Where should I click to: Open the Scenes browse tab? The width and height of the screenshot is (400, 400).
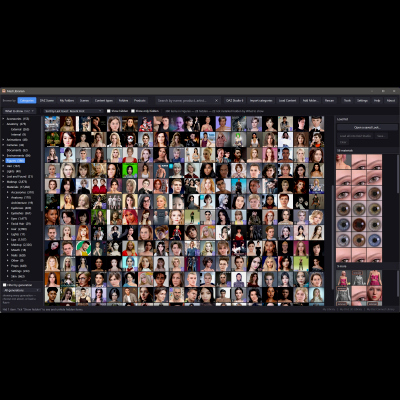click(84, 100)
